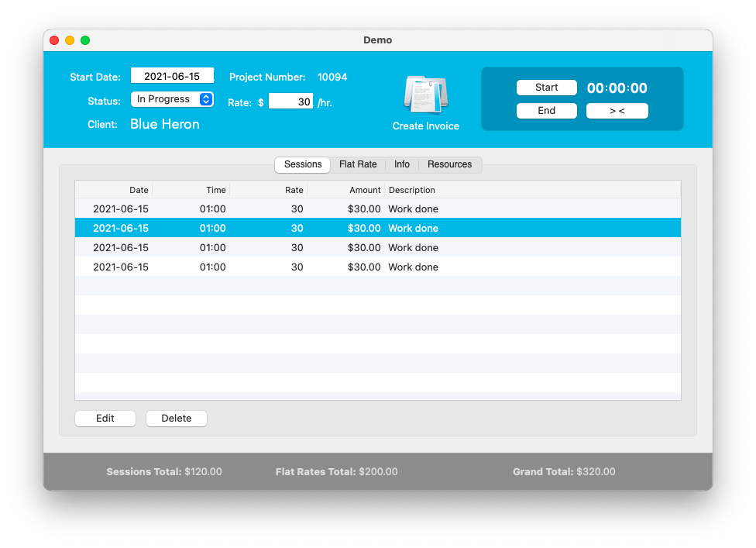756x548 pixels.
Task: Click the > < collapse button
Action: [x=617, y=111]
